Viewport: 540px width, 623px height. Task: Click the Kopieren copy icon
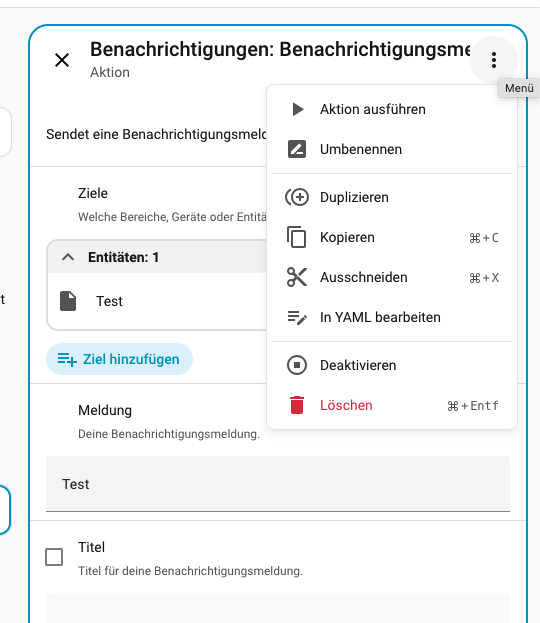pos(296,237)
